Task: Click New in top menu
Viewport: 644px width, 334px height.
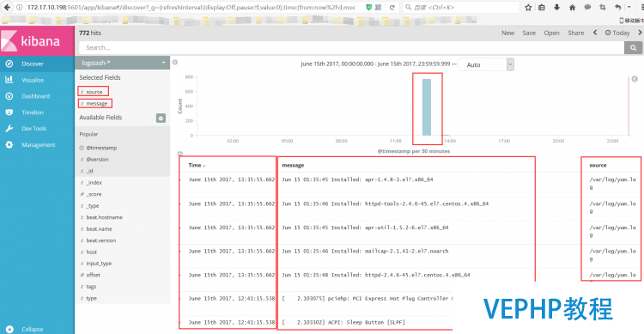Action: (507, 33)
